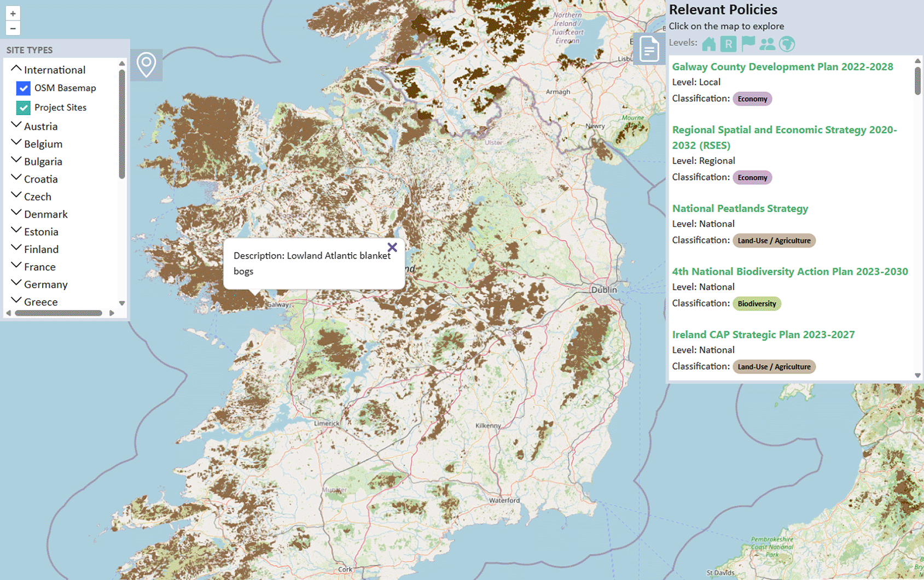The image size is (924, 580).
Task: Expand the Bulgaria site types group
Action: click(x=16, y=161)
